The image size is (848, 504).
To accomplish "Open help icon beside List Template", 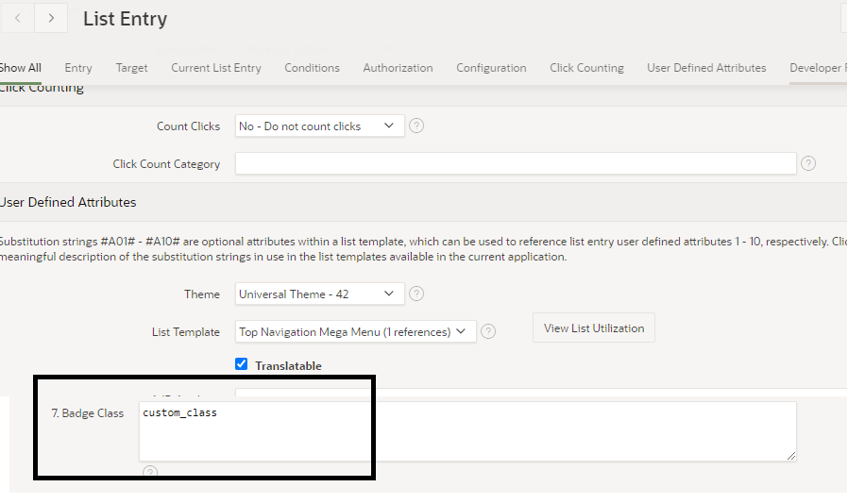I will [x=488, y=331].
